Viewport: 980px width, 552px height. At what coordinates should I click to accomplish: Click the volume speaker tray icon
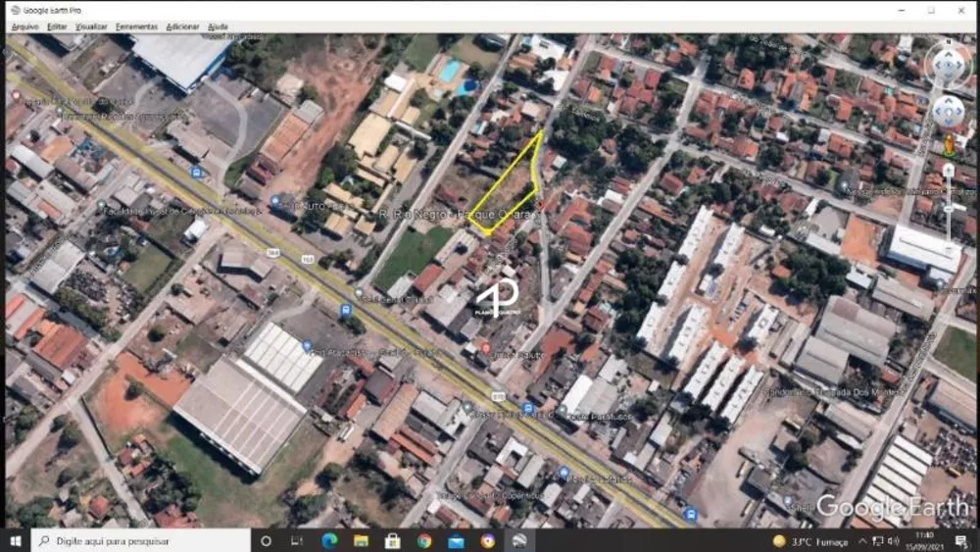point(894,541)
